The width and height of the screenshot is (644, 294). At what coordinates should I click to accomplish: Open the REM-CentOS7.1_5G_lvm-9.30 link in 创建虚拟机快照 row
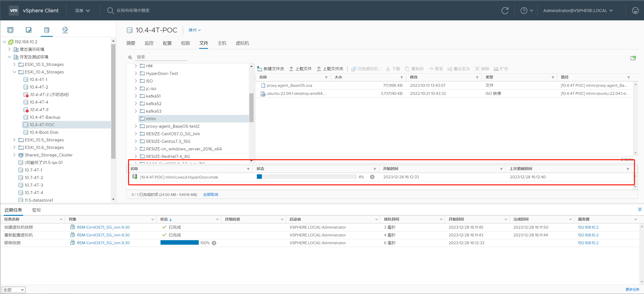pos(103,227)
